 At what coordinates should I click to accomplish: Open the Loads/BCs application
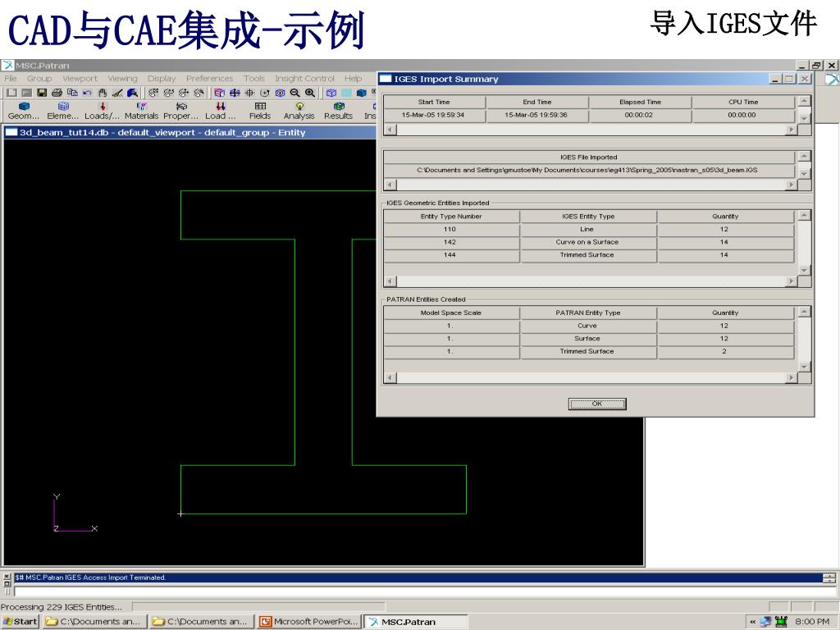103,111
